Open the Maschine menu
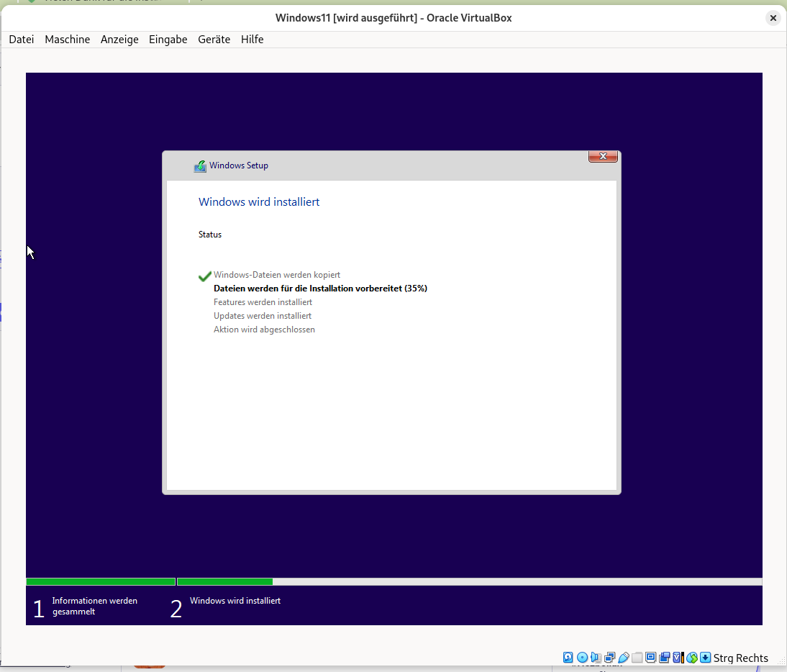Viewport: 787px width, 672px height. coord(67,40)
